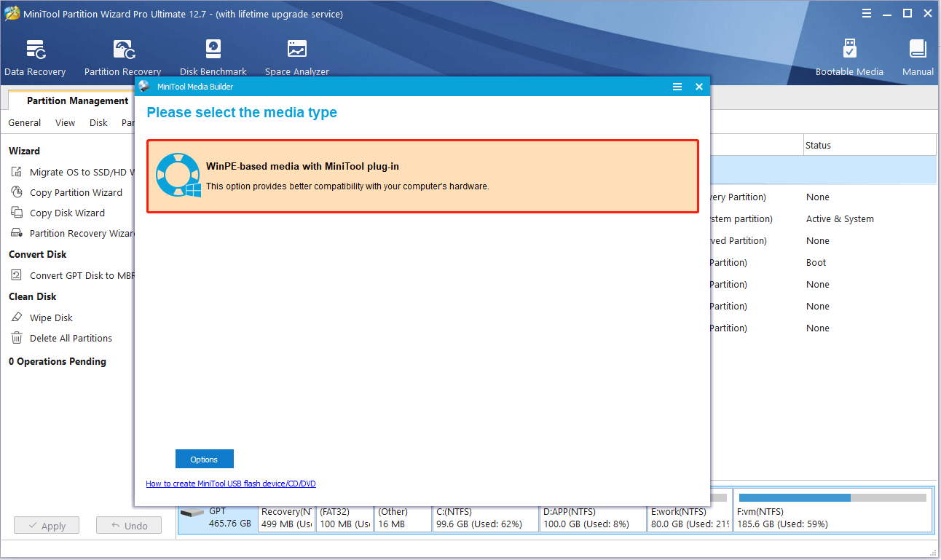Open the Data Recovery tool

coord(35,55)
